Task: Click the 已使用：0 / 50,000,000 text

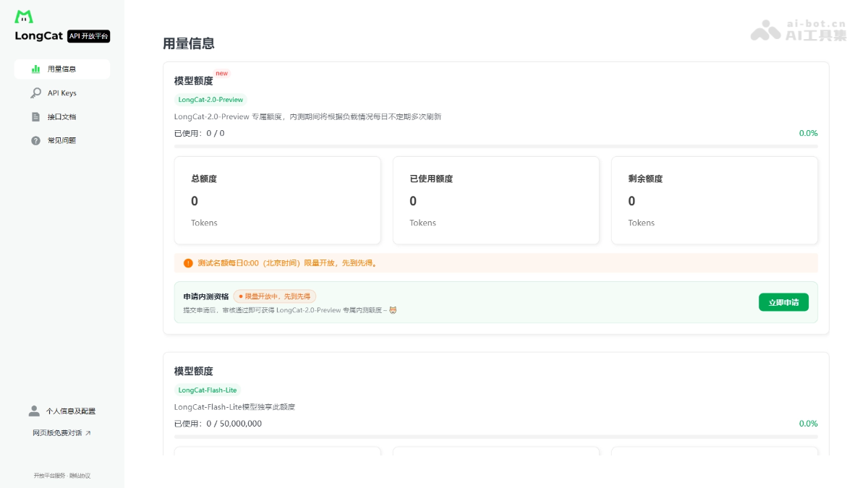Action: pos(218,424)
